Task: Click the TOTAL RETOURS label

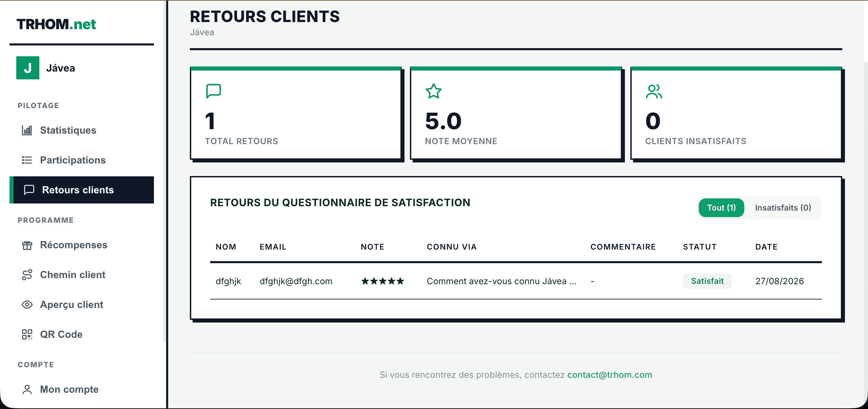Action: click(x=241, y=141)
